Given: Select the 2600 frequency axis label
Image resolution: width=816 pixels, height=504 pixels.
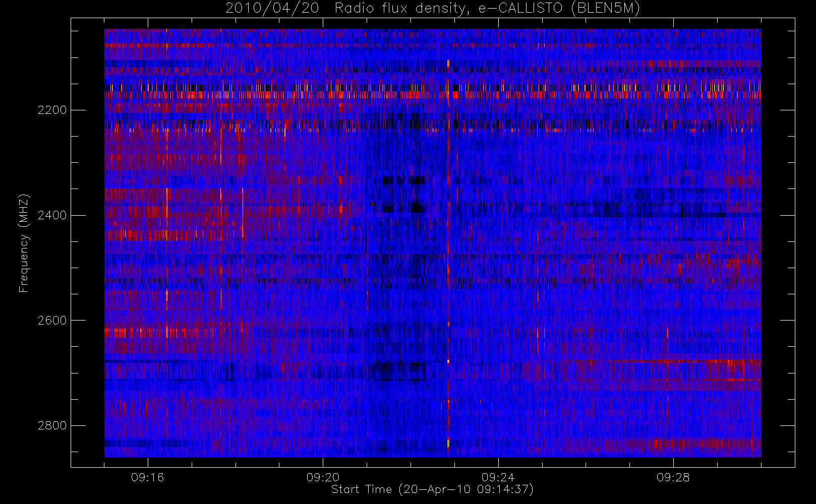Looking at the screenshot, I should click(x=52, y=321).
